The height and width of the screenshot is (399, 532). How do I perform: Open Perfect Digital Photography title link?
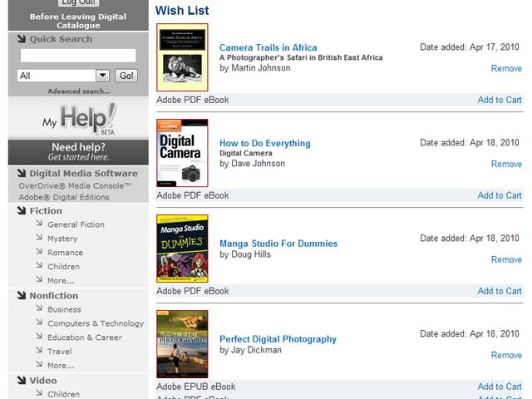click(x=278, y=339)
